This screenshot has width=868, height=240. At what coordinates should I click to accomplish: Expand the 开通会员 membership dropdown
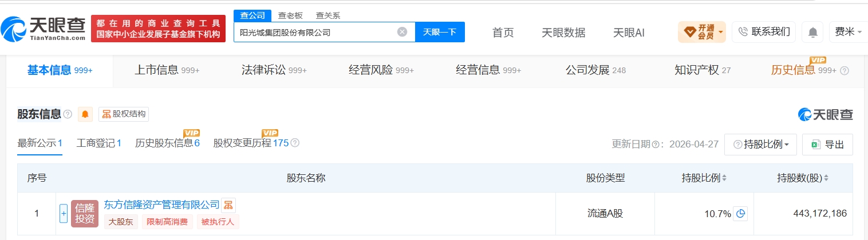[x=702, y=32]
